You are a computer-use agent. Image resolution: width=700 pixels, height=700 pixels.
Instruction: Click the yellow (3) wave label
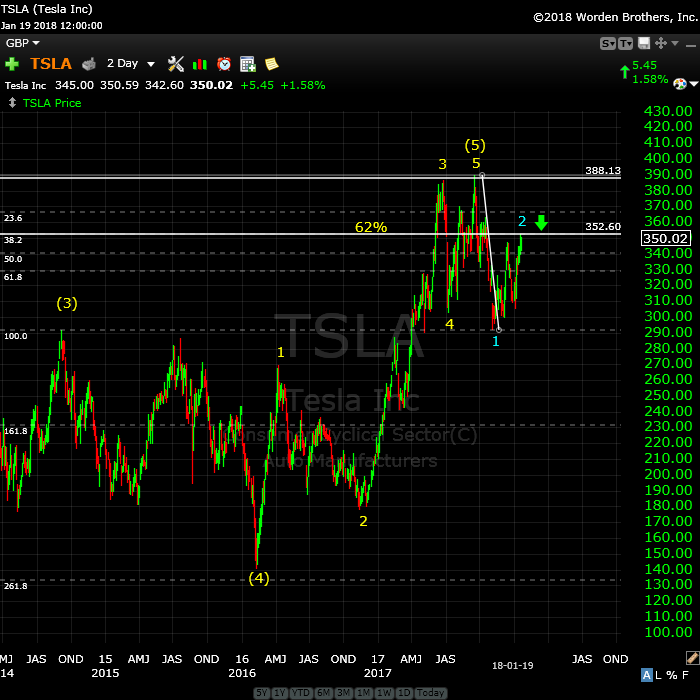67,304
